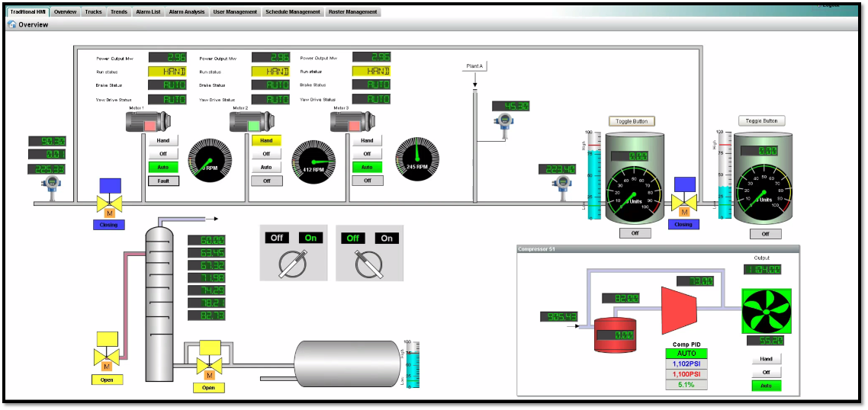Click the valve between column and horizontal tank
868x410 pixels.
(209, 360)
